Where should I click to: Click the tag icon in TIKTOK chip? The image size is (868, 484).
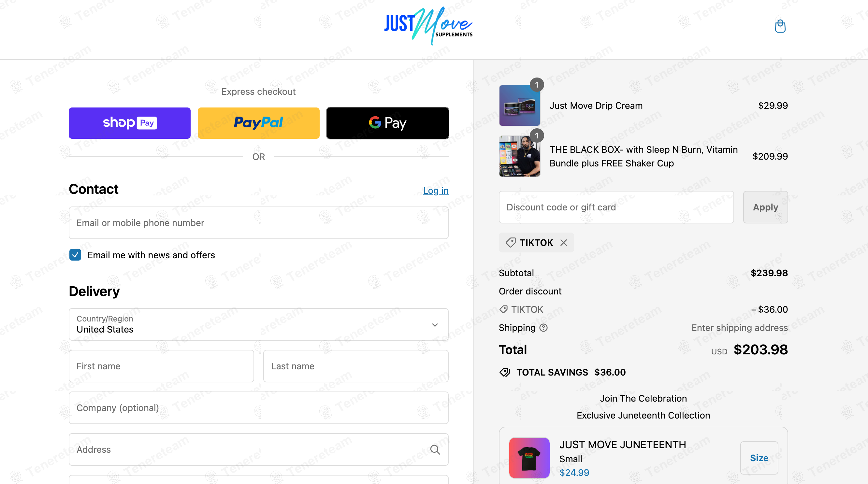coord(511,243)
